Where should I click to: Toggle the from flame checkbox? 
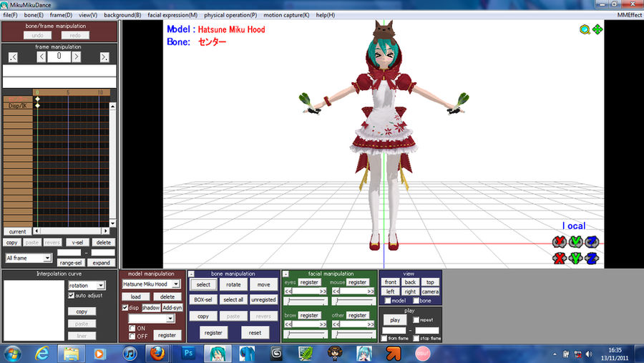point(384,339)
